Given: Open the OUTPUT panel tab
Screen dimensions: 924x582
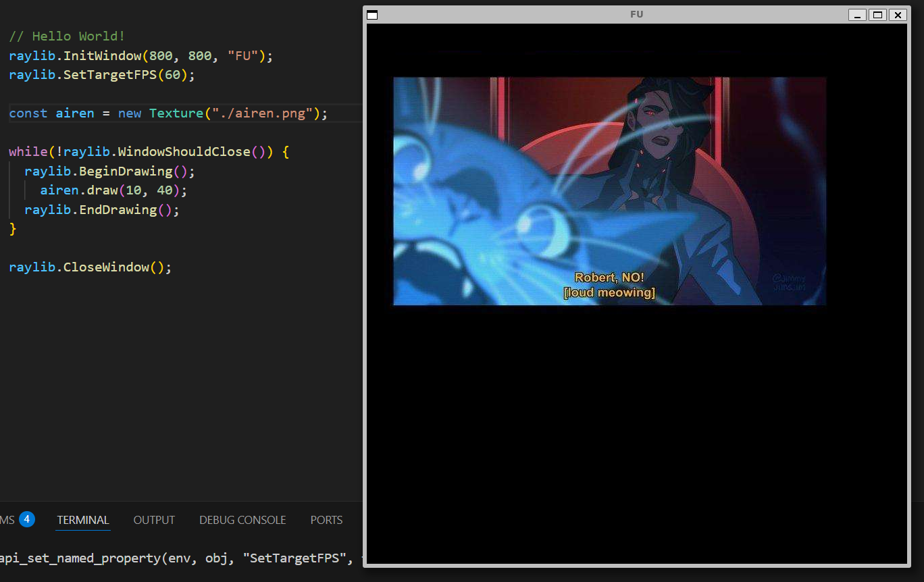Looking at the screenshot, I should click(x=154, y=520).
